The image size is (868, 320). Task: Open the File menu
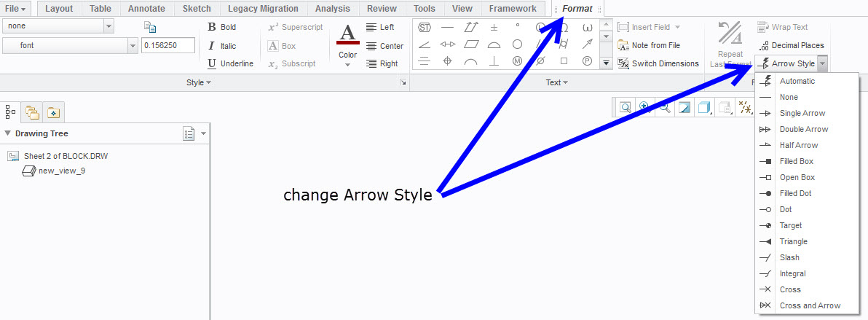coord(15,8)
